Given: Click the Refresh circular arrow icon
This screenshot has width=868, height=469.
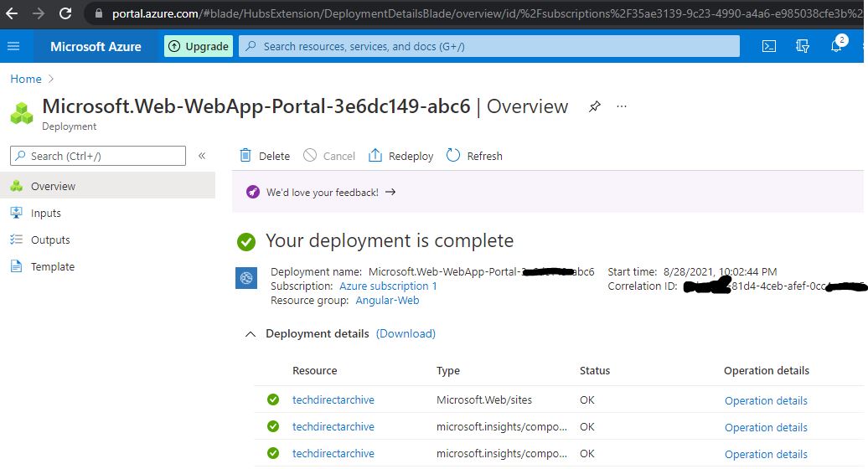Looking at the screenshot, I should (x=453, y=156).
